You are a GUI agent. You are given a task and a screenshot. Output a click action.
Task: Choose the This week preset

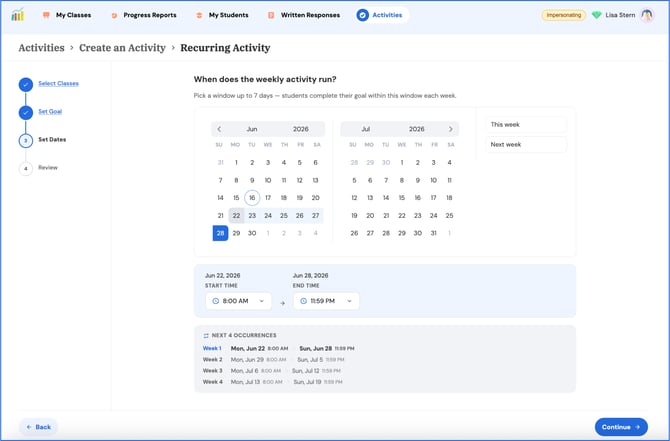[526, 125]
